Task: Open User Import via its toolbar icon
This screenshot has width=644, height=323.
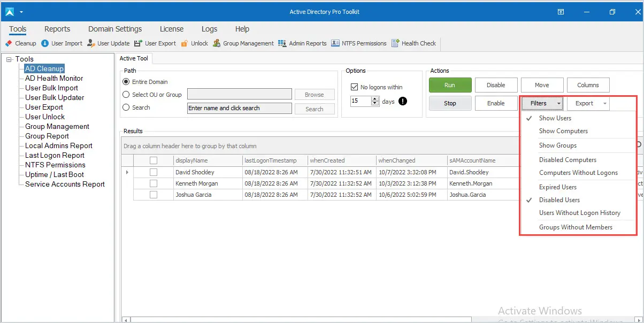Action: 45,43
